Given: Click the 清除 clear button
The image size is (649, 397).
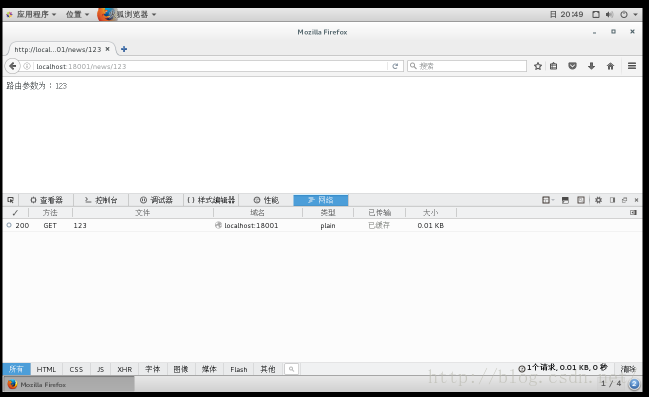Looking at the screenshot, I should click(628, 369).
